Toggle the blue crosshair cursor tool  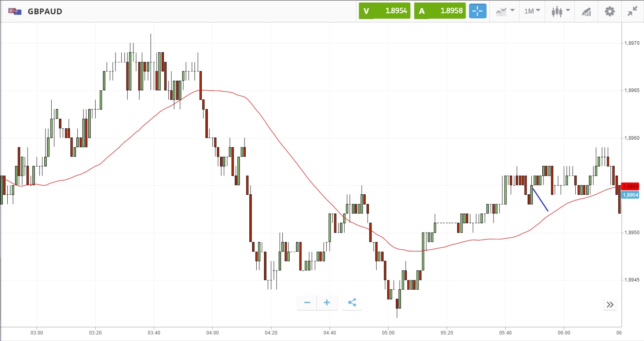coord(478,11)
